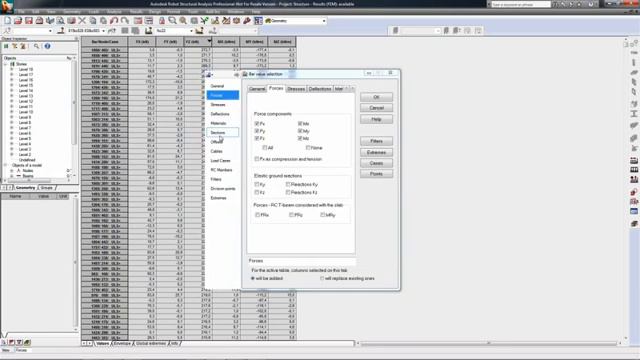640x360 pixels.
Task: Click the New project icon in toolbar
Action: pos(7,20)
